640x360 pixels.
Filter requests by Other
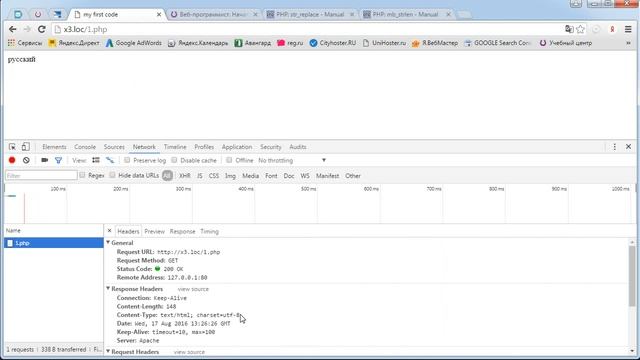(x=353, y=176)
